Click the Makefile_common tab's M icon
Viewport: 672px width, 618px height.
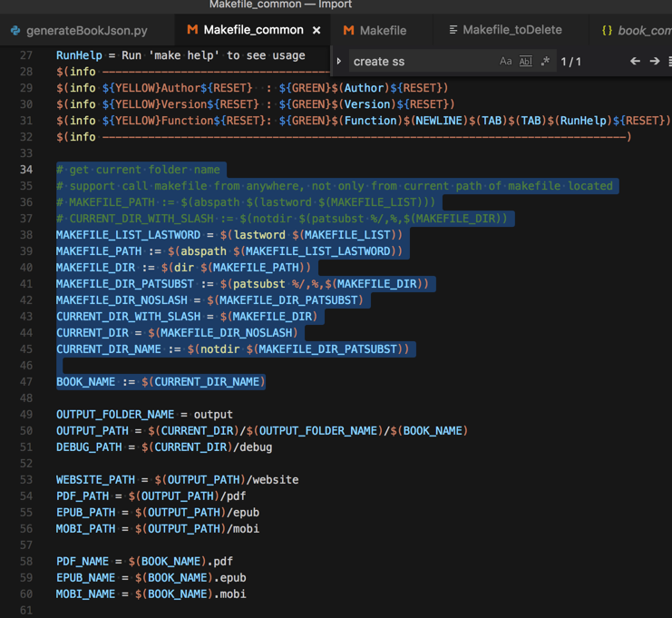click(x=191, y=30)
